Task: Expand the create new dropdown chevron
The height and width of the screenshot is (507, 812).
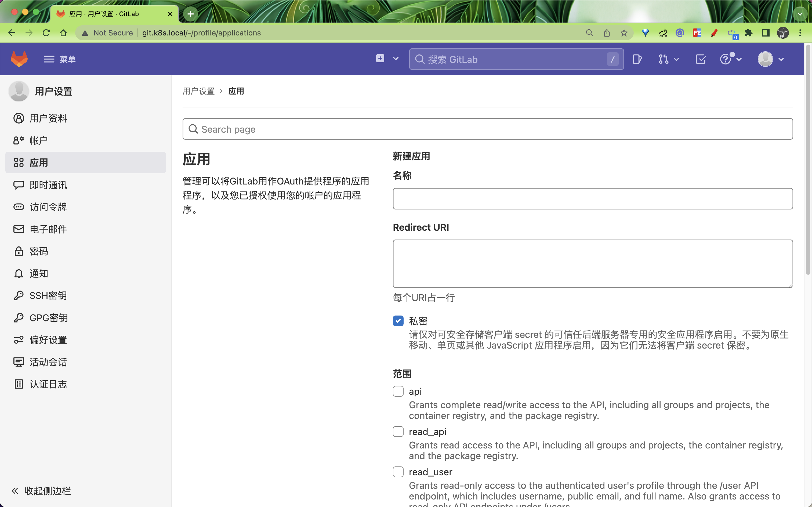Action: pos(396,59)
